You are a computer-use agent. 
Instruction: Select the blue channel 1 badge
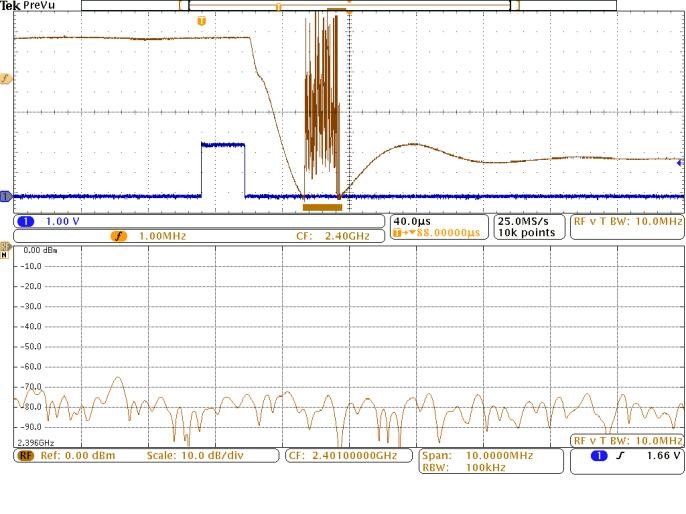[26, 221]
